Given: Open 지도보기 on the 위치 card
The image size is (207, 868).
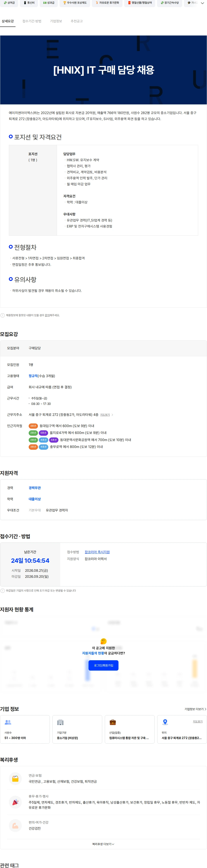Looking at the screenshot, I should tap(198, 721).
